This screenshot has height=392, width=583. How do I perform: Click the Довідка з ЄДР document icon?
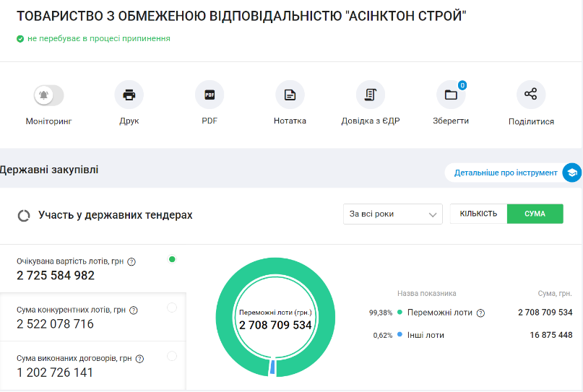point(371,95)
